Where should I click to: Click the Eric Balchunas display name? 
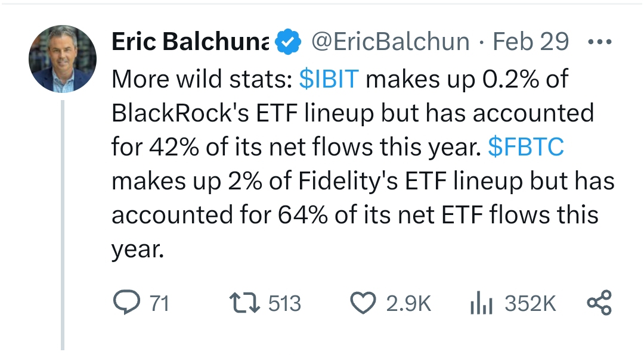(190, 42)
